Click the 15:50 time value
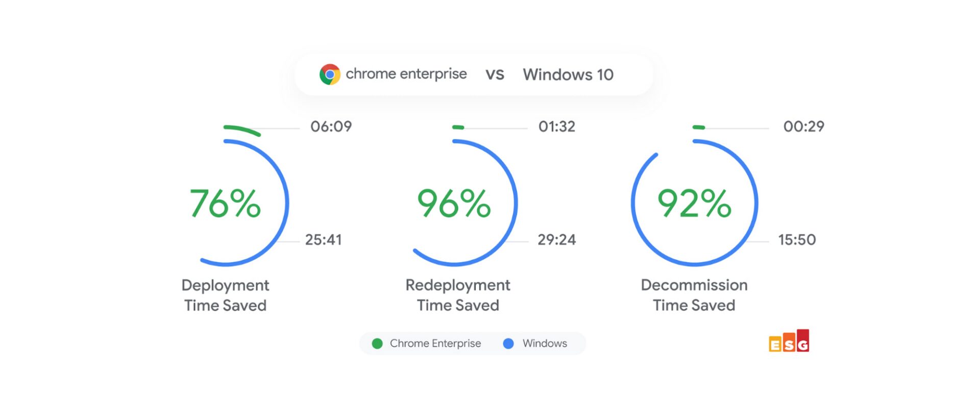The width and height of the screenshot is (980, 408). click(x=797, y=240)
